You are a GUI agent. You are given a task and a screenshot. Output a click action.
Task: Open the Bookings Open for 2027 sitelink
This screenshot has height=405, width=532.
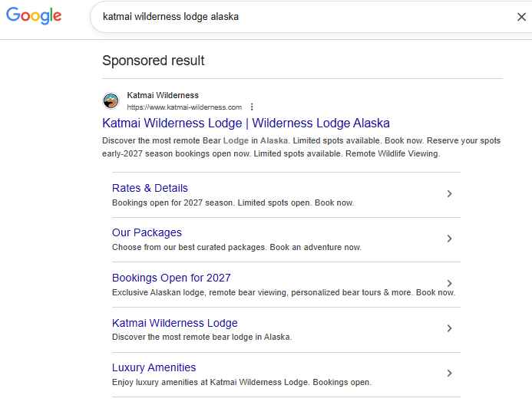coord(171,278)
